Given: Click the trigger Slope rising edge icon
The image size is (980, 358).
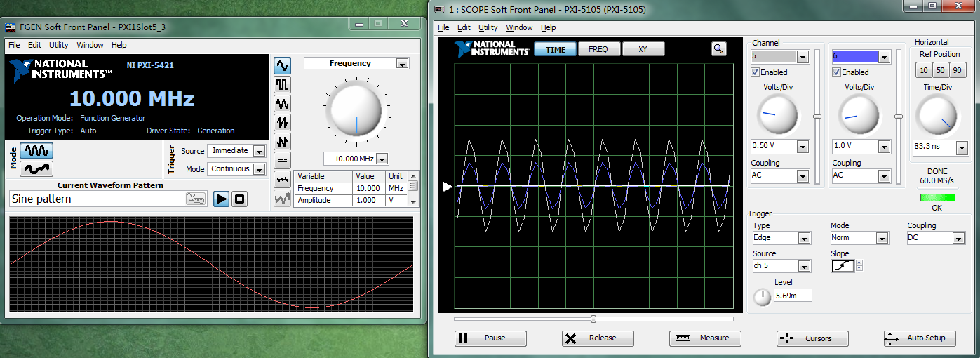Looking at the screenshot, I should [x=843, y=266].
